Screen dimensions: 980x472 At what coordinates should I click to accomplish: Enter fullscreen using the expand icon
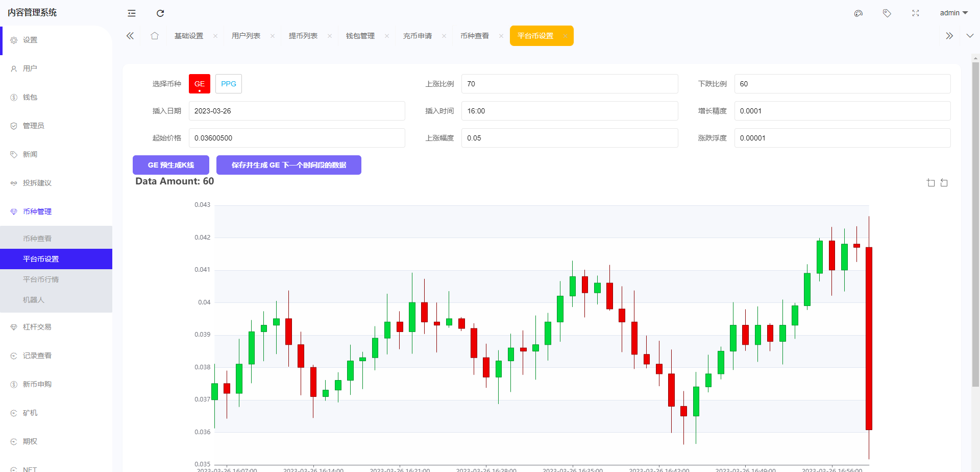pyautogui.click(x=916, y=13)
